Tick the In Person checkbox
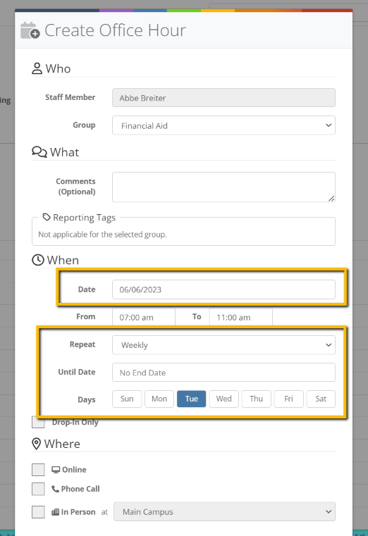 (x=38, y=512)
